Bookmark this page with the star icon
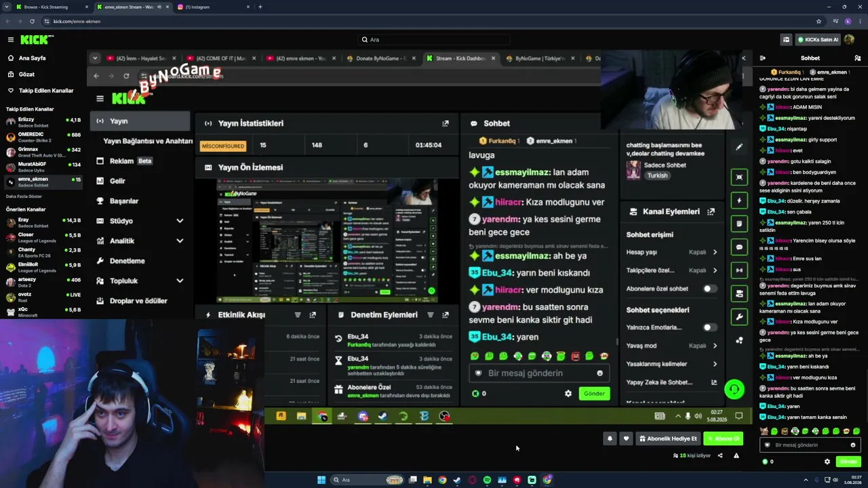The height and width of the screenshot is (488, 868). 818,21
